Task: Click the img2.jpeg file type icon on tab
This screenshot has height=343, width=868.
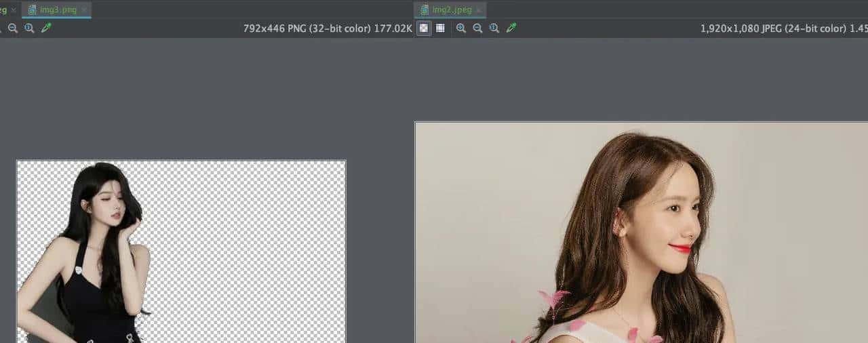Action: coord(425,10)
